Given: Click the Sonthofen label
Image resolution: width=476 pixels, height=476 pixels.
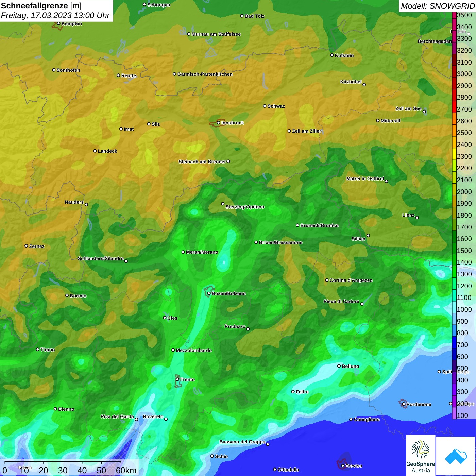Looking at the screenshot, I should 68,70.
